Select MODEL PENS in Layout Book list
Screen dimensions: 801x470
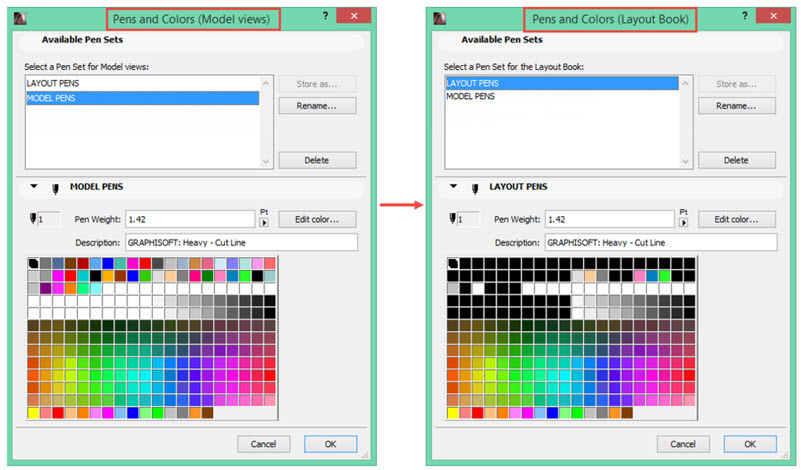coord(562,96)
